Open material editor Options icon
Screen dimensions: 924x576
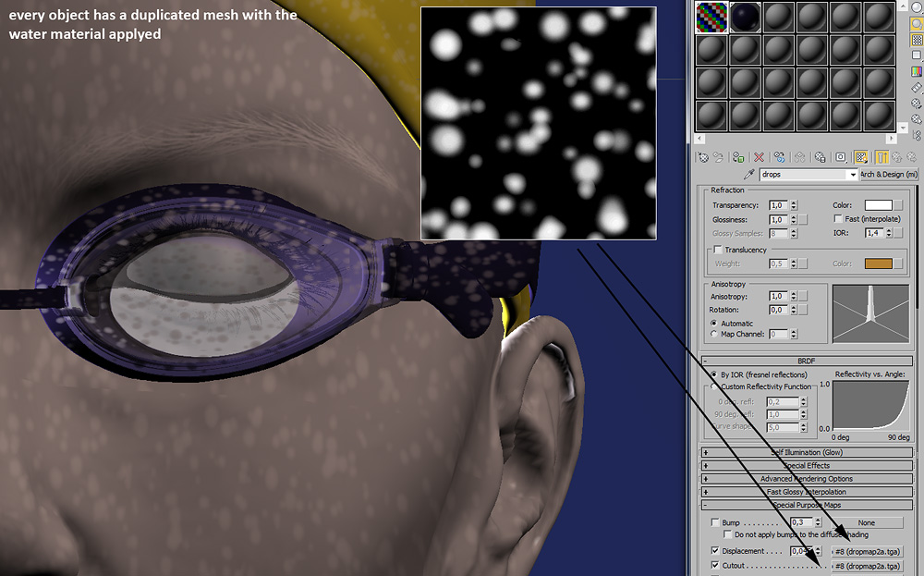coord(917,104)
